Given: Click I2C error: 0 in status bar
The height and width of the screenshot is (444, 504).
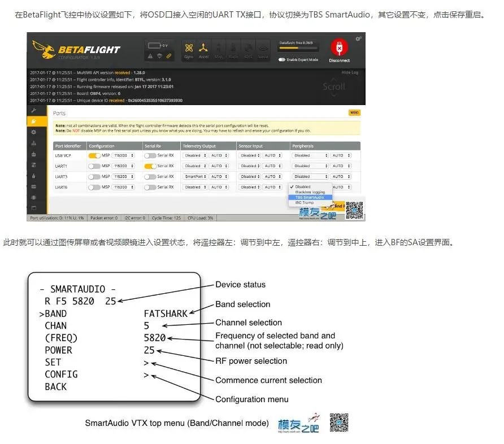Looking at the screenshot, I should (134, 218).
